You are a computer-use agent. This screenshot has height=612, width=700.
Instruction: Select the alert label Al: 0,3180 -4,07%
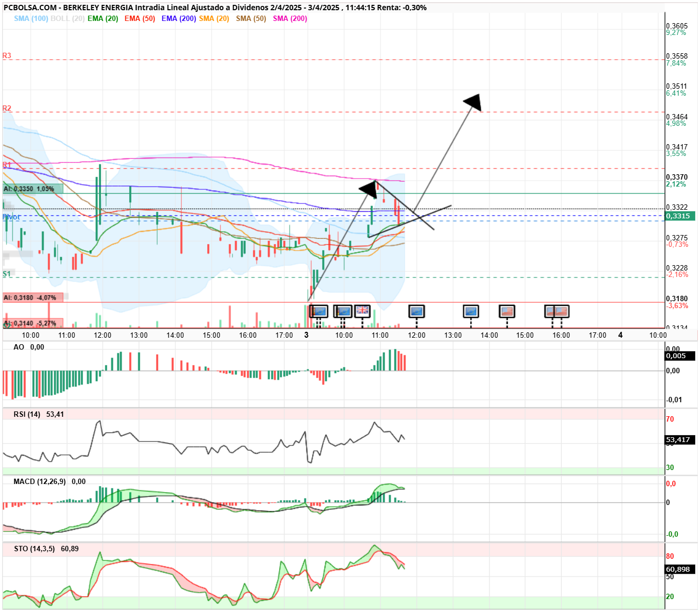[33, 297]
